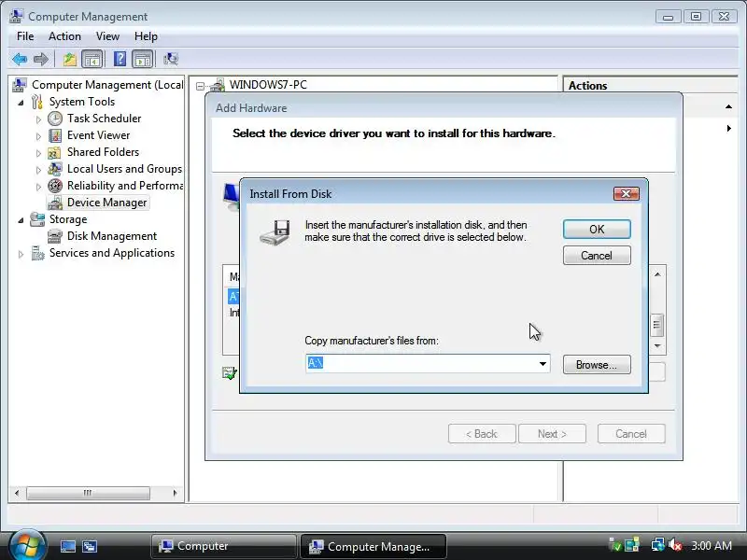Click Switch between windows quick launch icon

[x=89, y=546]
